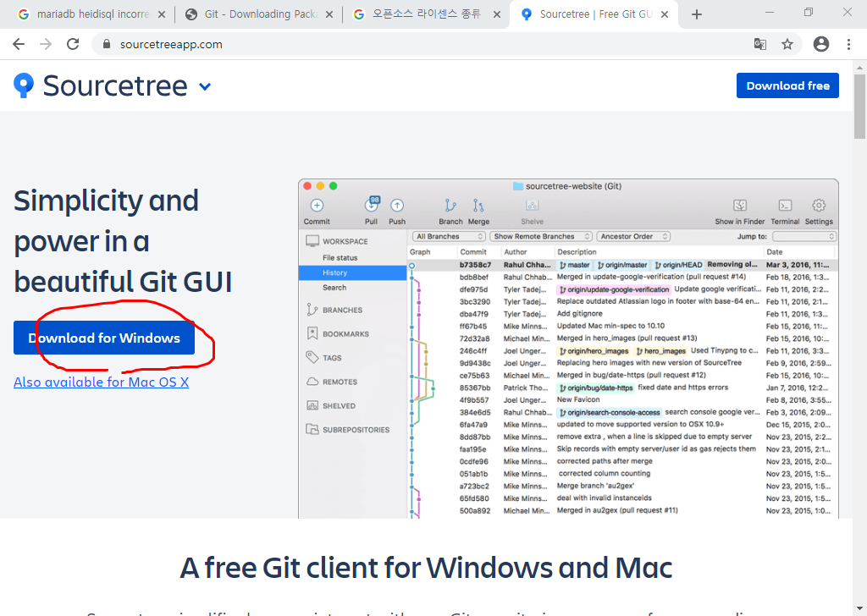
Task: Click Download for Windows button
Action: (x=104, y=338)
